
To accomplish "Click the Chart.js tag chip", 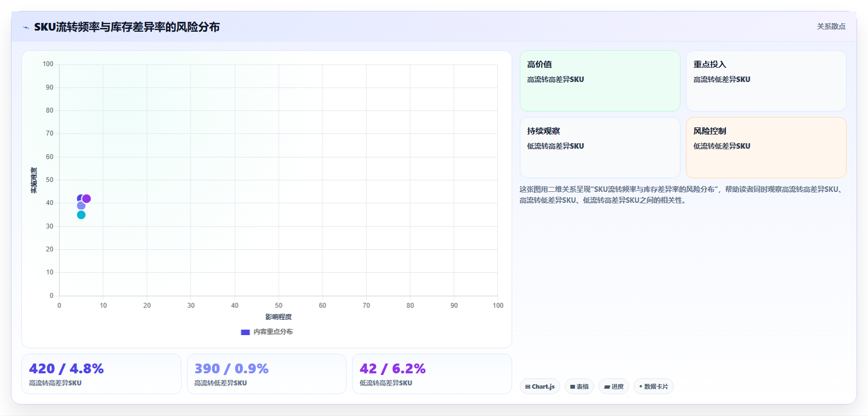I will 539,386.
